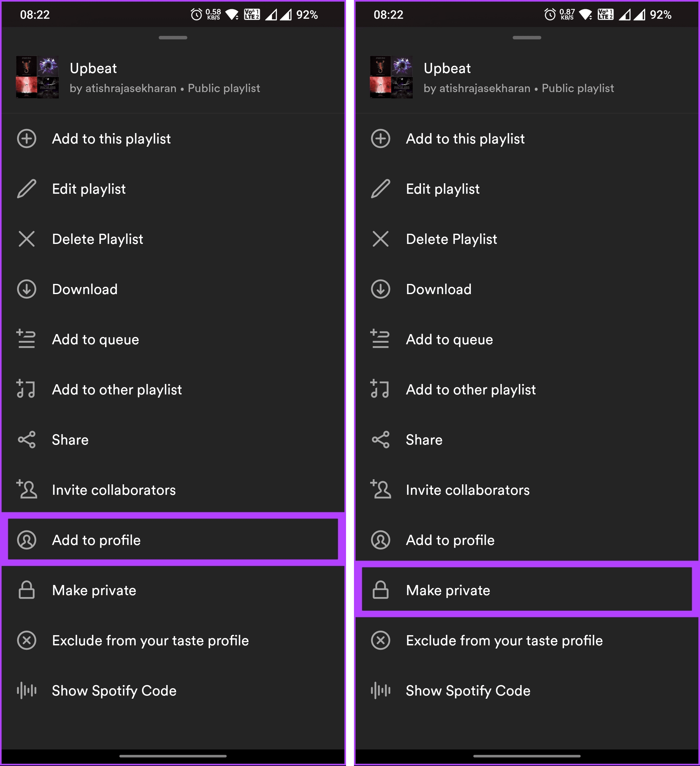Tap Show Spotify Code in right panel
Viewport: 700px width, 766px height.
pyautogui.click(x=527, y=690)
